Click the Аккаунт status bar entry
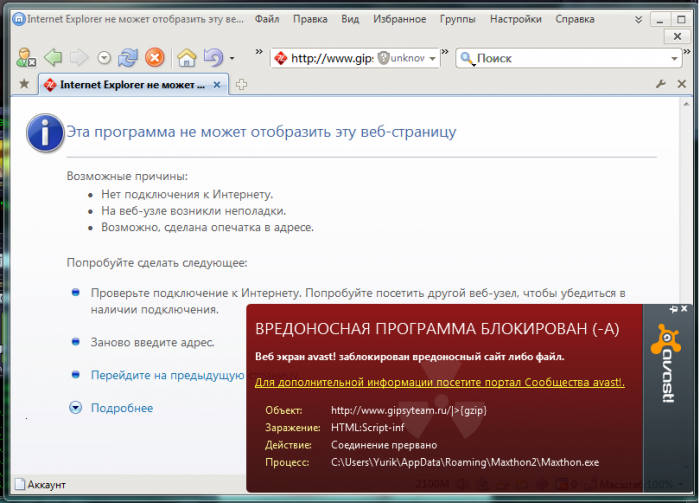This screenshot has width=700, height=503. [x=46, y=485]
